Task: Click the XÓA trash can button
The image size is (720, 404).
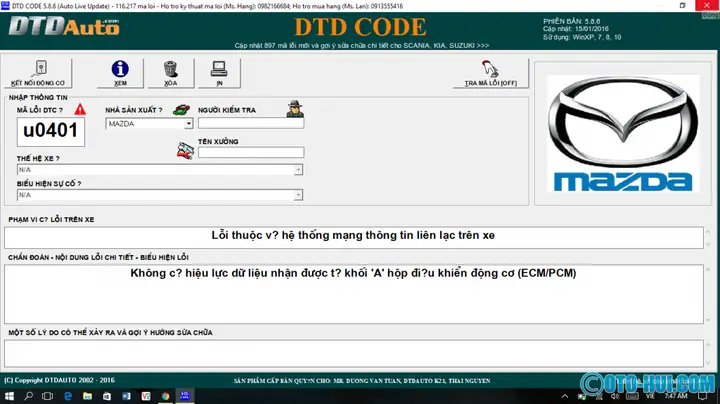Action: click(x=169, y=73)
